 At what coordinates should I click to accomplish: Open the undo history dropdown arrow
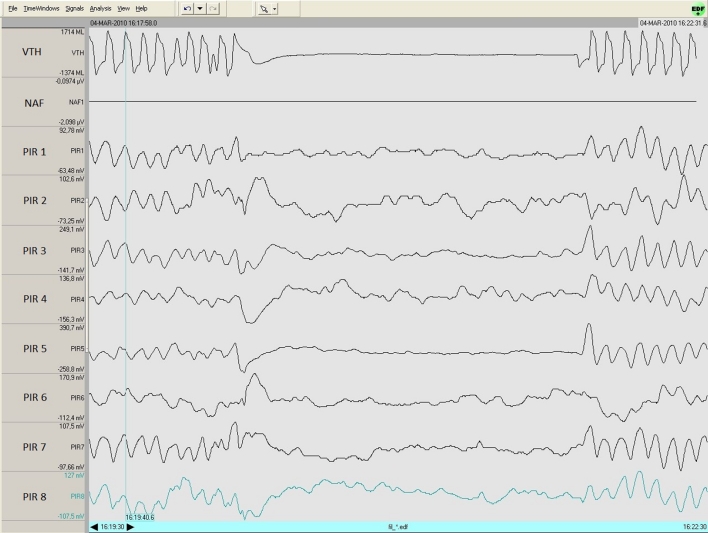(x=201, y=8)
